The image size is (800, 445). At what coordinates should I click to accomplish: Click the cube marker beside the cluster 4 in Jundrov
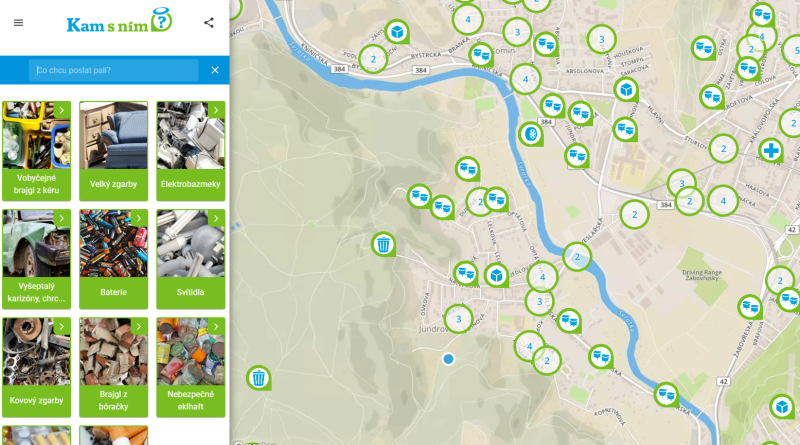496,276
